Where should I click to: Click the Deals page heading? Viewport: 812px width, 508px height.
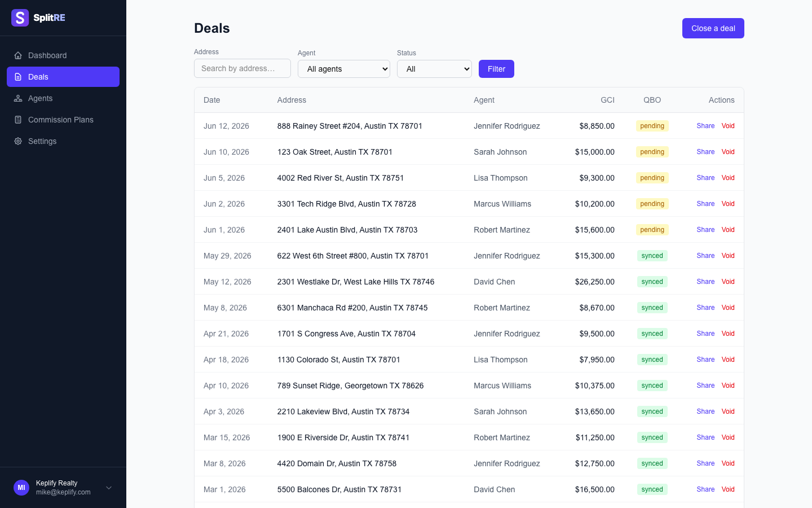point(212,28)
